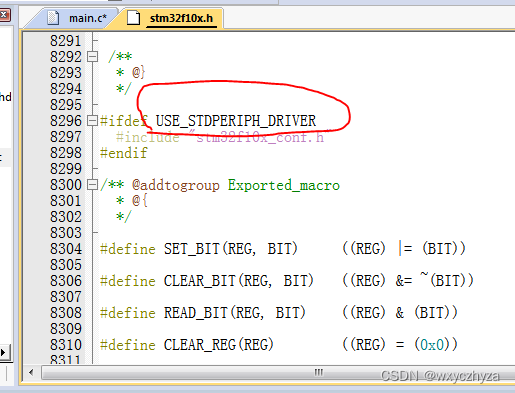Click the SET_BIT(REG, BIT) macro name

[231, 249]
